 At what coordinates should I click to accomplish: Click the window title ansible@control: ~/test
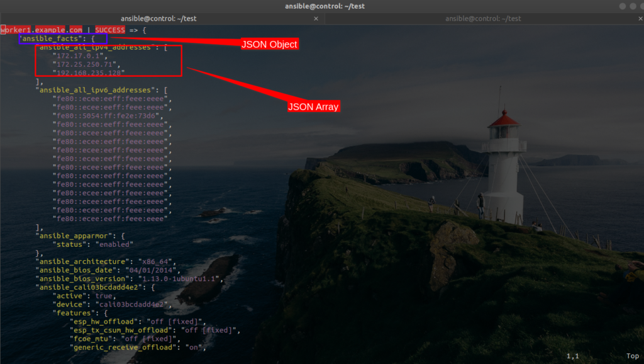pyautogui.click(x=325, y=6)
